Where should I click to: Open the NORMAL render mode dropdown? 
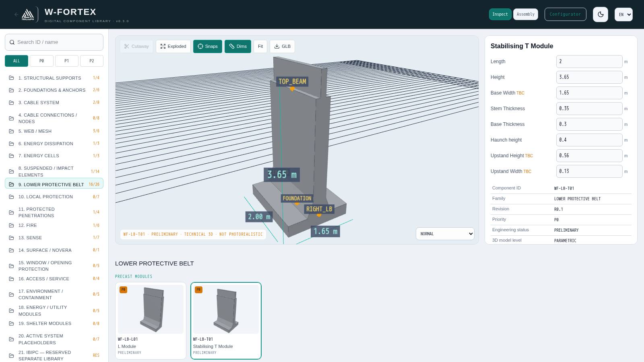445,234
